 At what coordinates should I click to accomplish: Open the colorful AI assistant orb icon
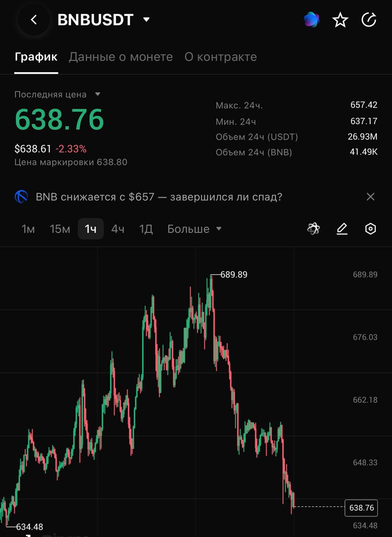pyautogui.click(x=311, y=20)
